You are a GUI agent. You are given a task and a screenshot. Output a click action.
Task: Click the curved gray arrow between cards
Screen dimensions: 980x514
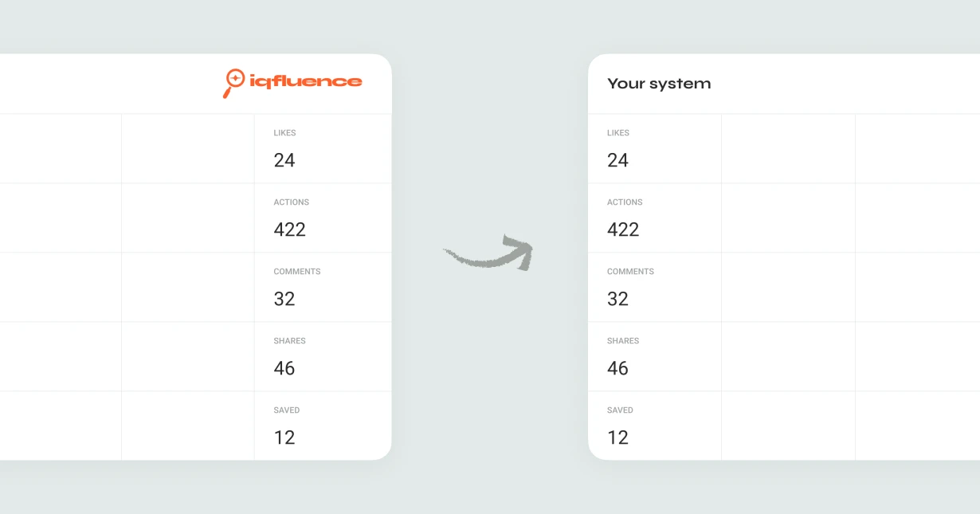(489, 253)
